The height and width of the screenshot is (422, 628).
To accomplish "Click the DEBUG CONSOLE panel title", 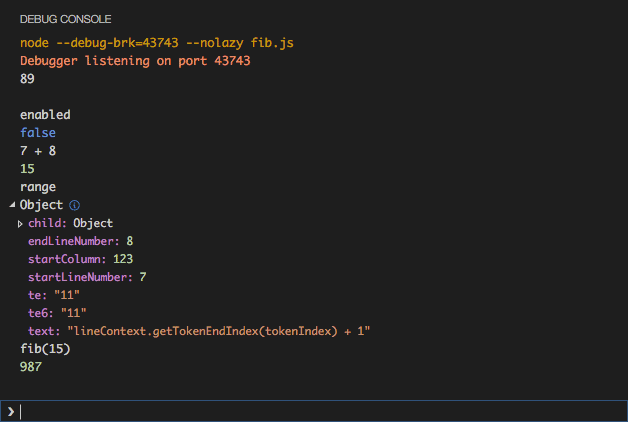I will (x=66, y=19).
